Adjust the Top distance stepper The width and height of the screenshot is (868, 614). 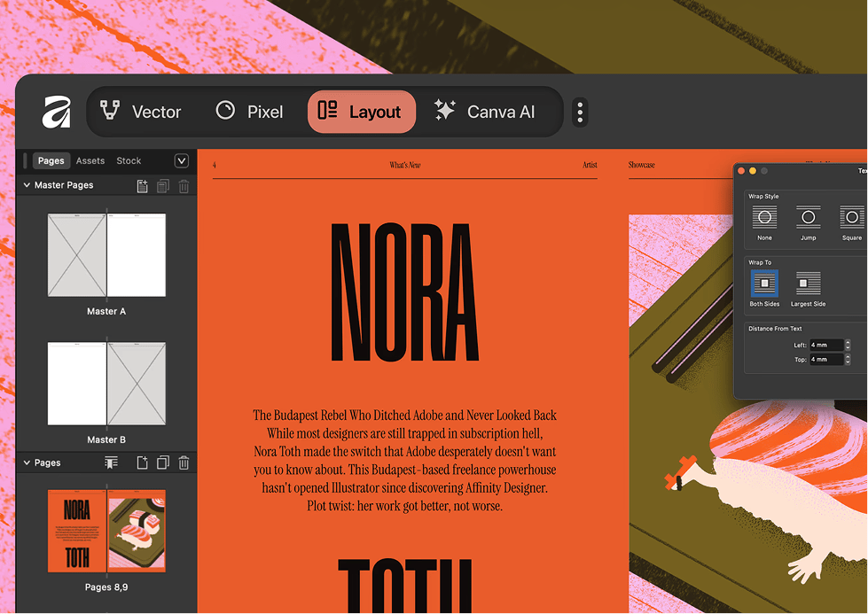tap(848, 359)
